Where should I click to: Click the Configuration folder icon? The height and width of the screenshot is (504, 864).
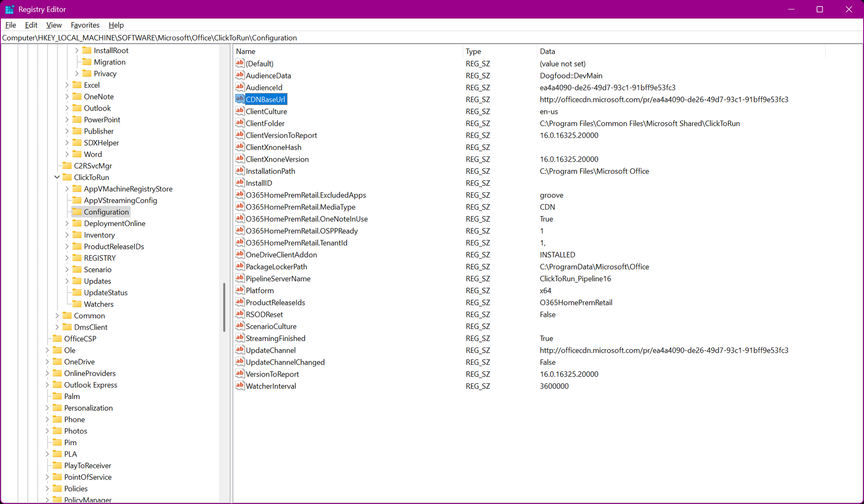coord(78,212)
